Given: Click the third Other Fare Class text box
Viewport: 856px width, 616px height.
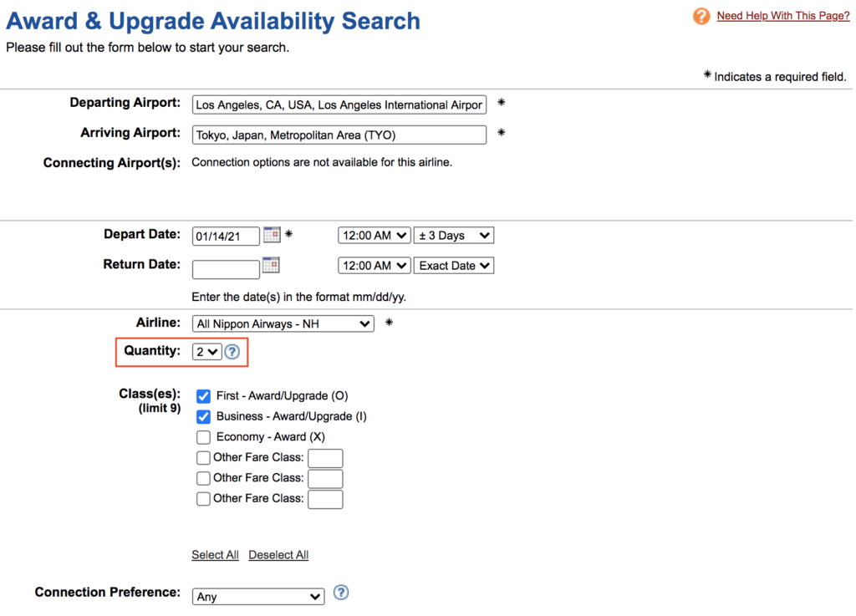Looking at the screenshot, I should (325, 499).
